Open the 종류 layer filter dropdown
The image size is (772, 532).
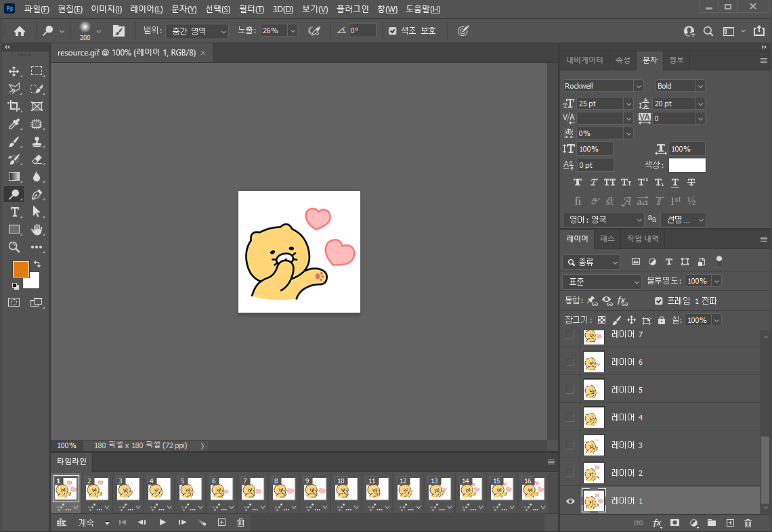click(591, 262)
